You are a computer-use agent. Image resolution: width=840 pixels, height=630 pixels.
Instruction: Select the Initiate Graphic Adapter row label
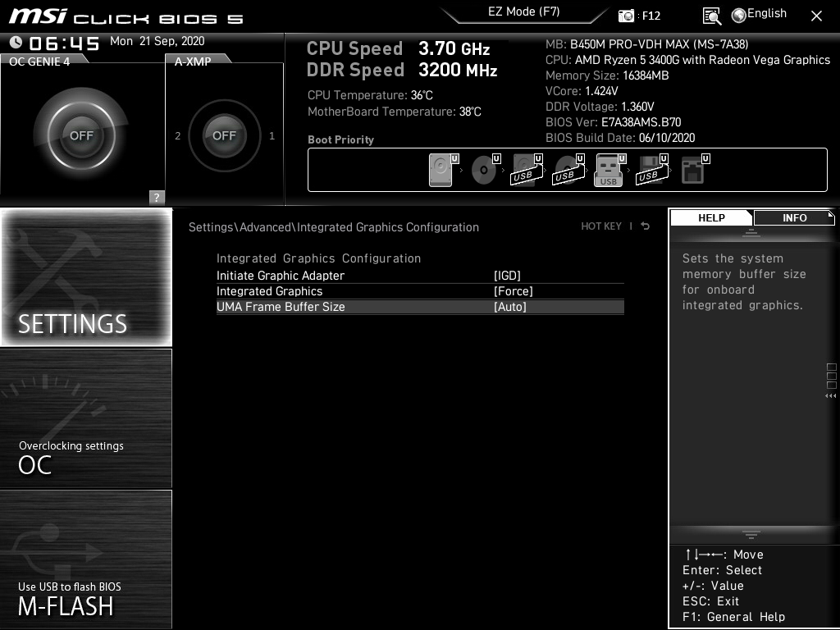coord(281,276)
